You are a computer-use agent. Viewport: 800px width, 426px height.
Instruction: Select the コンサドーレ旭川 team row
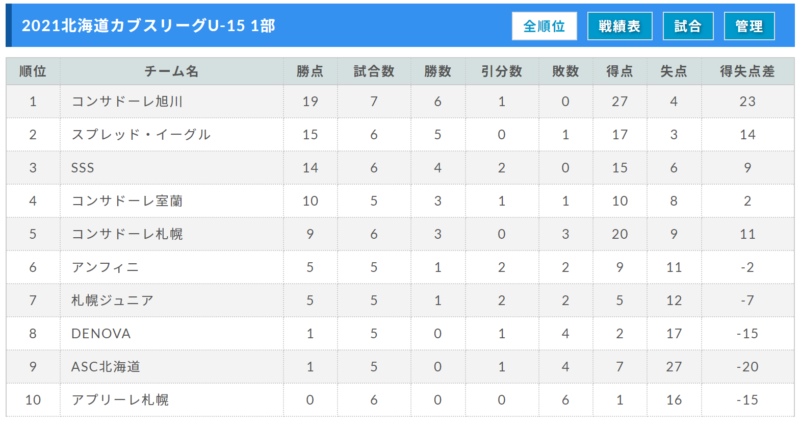tap(400, 101)
